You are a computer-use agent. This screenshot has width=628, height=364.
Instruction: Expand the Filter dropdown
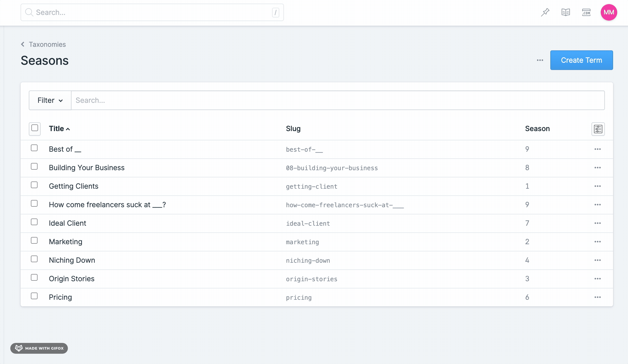coord(50,100)
